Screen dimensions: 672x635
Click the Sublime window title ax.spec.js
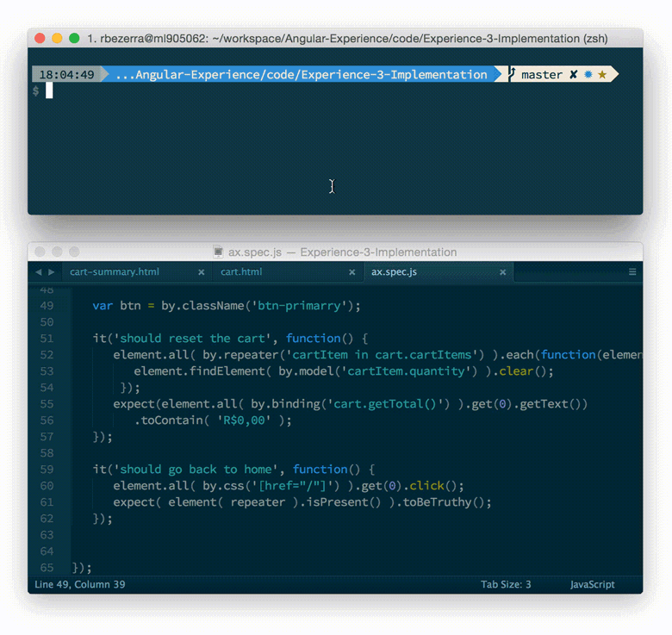click(255, 252)
